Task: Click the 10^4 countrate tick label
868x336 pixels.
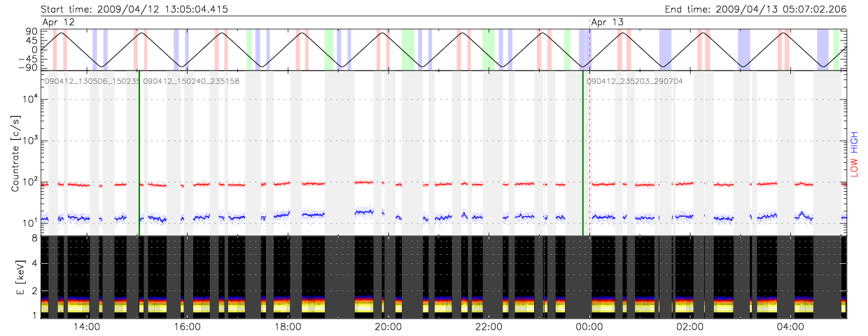Action: pyautogui.click(x=30, y=99)
